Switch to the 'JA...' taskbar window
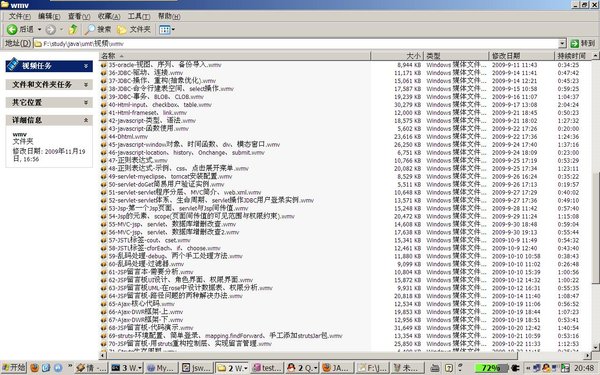 coord(338,368)
